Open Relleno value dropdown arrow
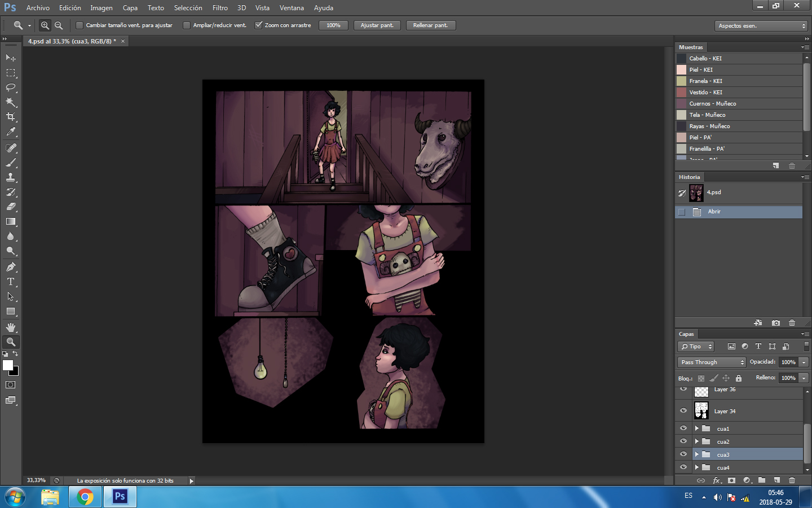 [804, 378]
